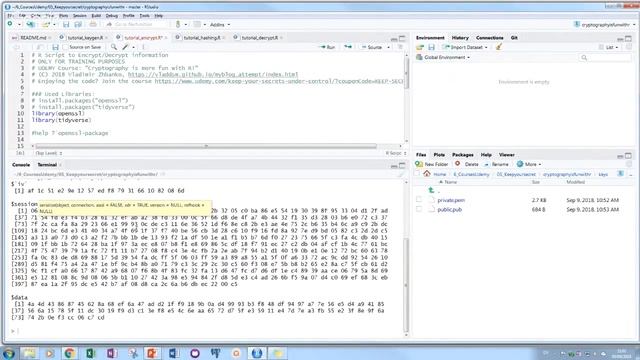Launch Word from the taskbar
The image size is (640, 360).
coord(173,353)
